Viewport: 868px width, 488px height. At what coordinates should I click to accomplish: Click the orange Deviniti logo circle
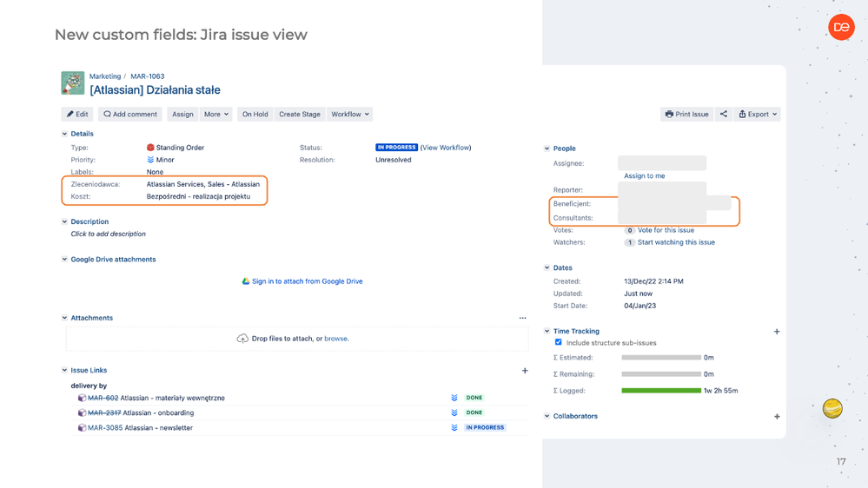pos(841,27)
